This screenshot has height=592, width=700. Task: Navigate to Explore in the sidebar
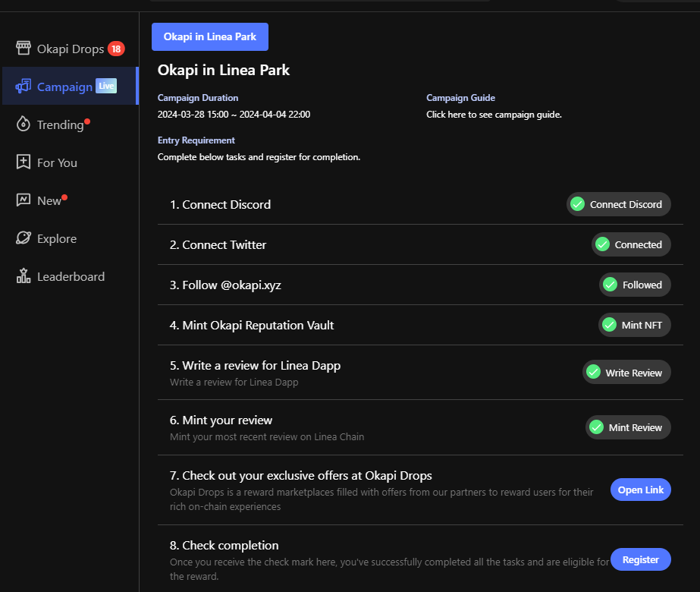coord(71,238)
